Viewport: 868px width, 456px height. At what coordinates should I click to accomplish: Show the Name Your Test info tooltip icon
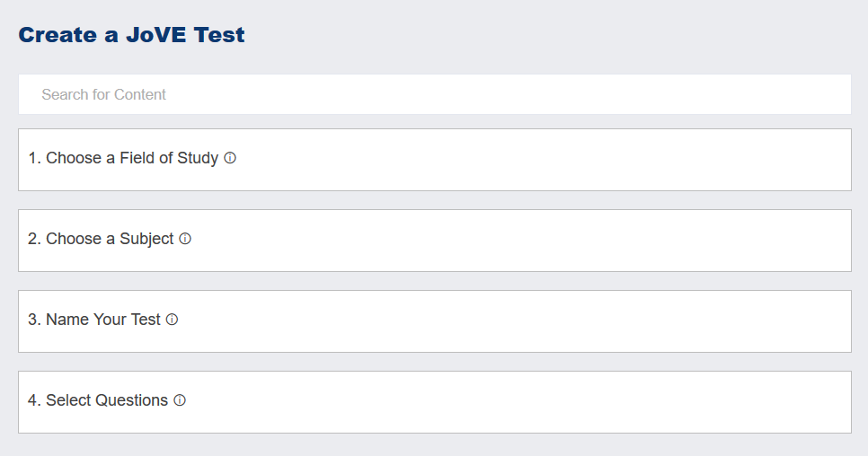click(173, 320)
